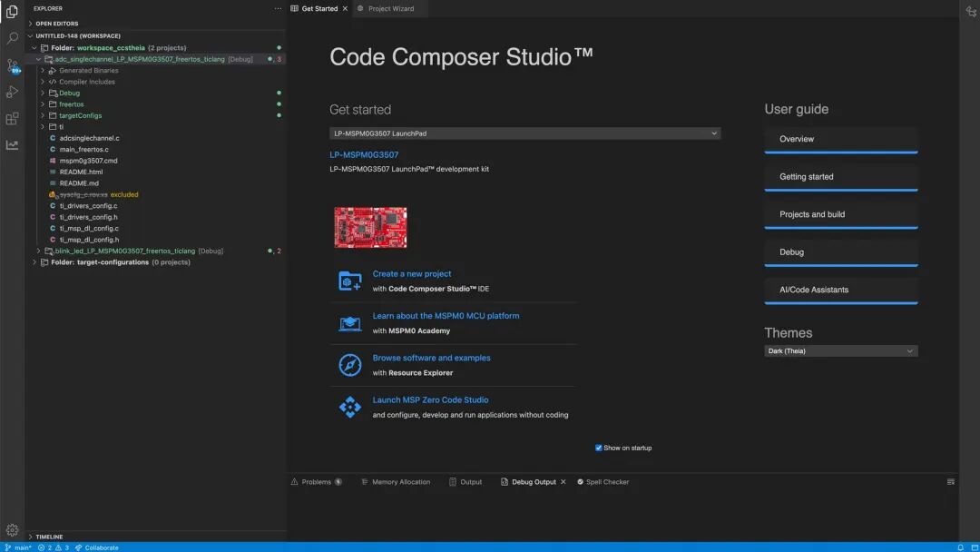The height and width of the screenshot is (552, 980).
Task: Open adcsinglechannel.c file
Action: (89, 138)
